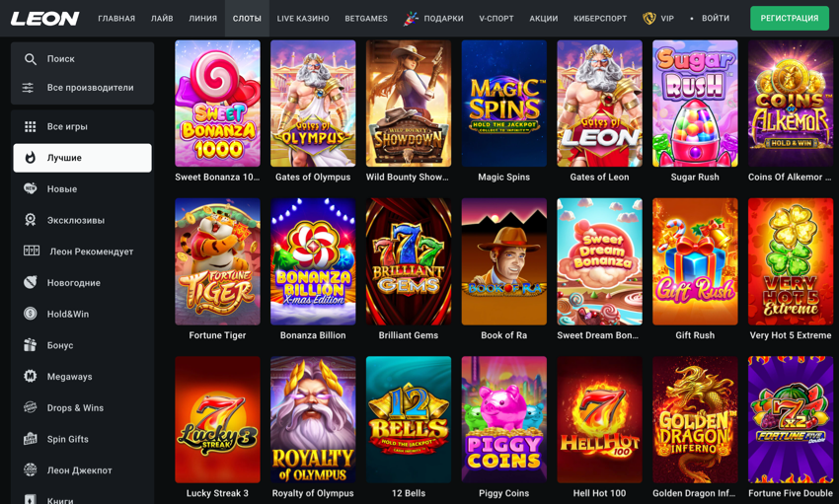Viewport: 839px width, 504px height.
Task: Open the Подарки party popper item
Action: coord(434,18)
